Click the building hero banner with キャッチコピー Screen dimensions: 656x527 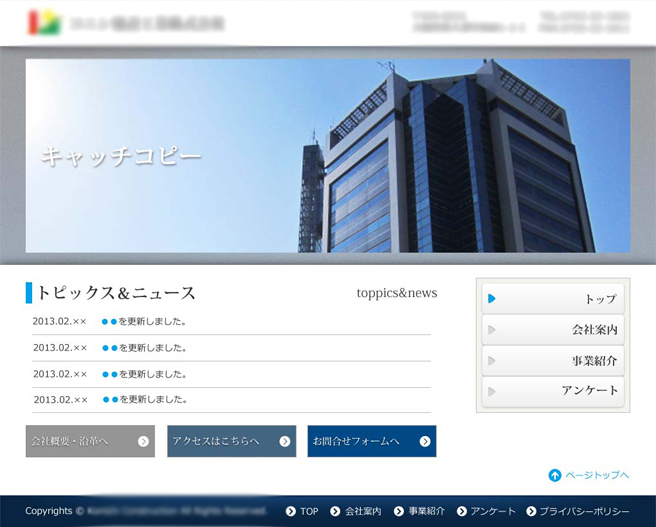coord(328,155)
